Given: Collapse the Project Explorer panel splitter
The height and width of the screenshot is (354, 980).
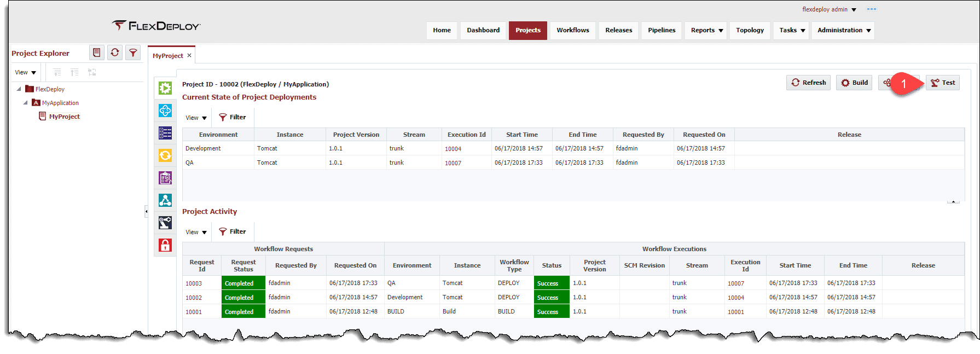Looking at the screenshot, I should pos(146,211).
